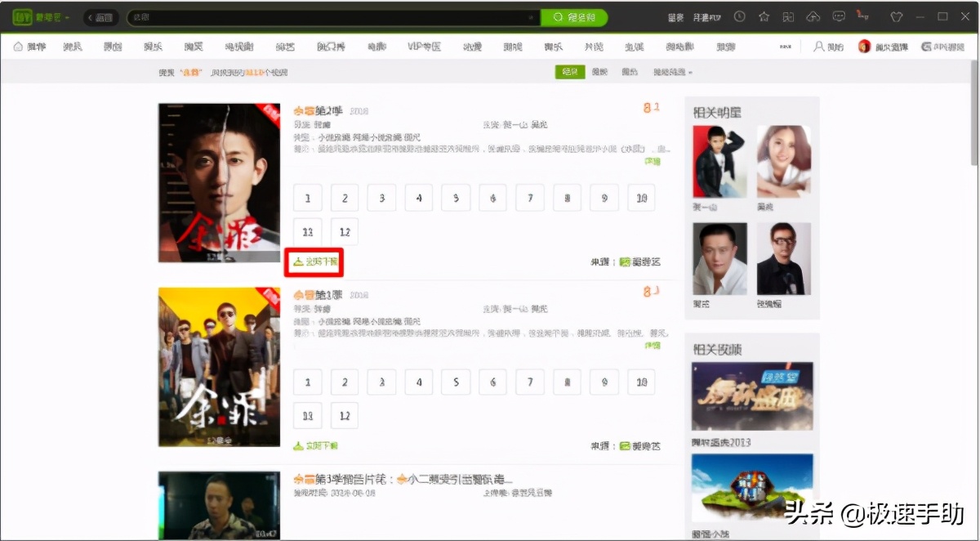Click the grid apps icon in title bar

788,16
